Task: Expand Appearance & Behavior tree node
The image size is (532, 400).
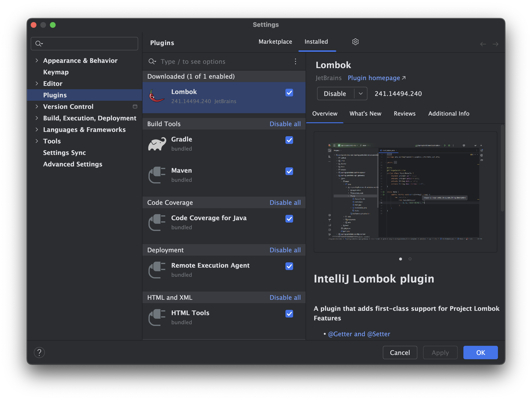Action: click(37, 60)
